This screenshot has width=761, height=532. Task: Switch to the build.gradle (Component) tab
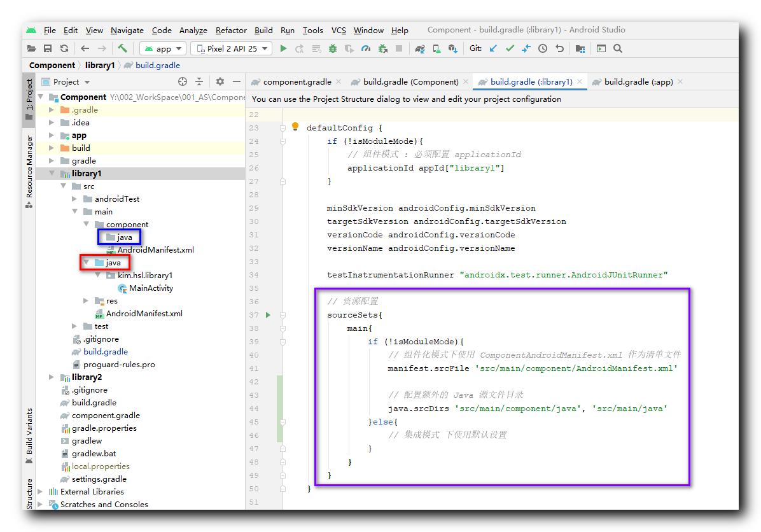410,82
